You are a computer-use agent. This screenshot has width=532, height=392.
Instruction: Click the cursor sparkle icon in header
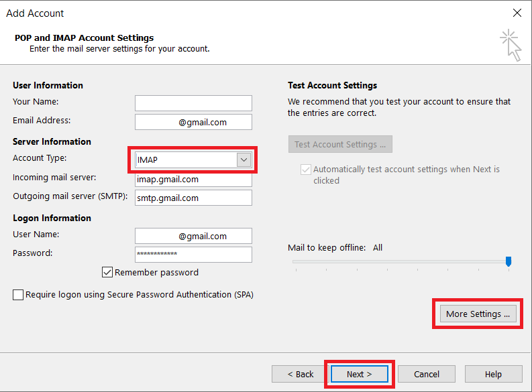point(511,45)
